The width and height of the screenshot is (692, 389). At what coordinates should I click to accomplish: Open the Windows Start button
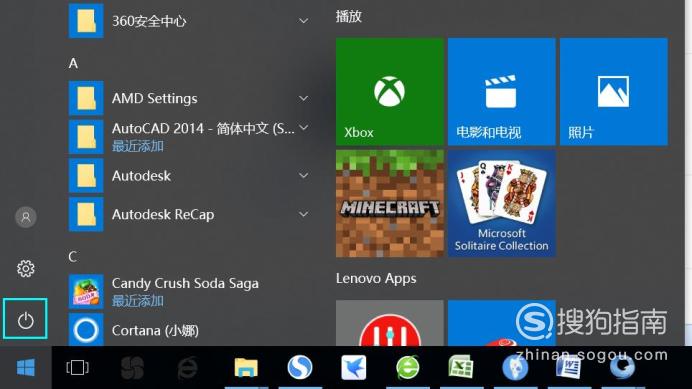pyautogui.click(x=26, y=367)
